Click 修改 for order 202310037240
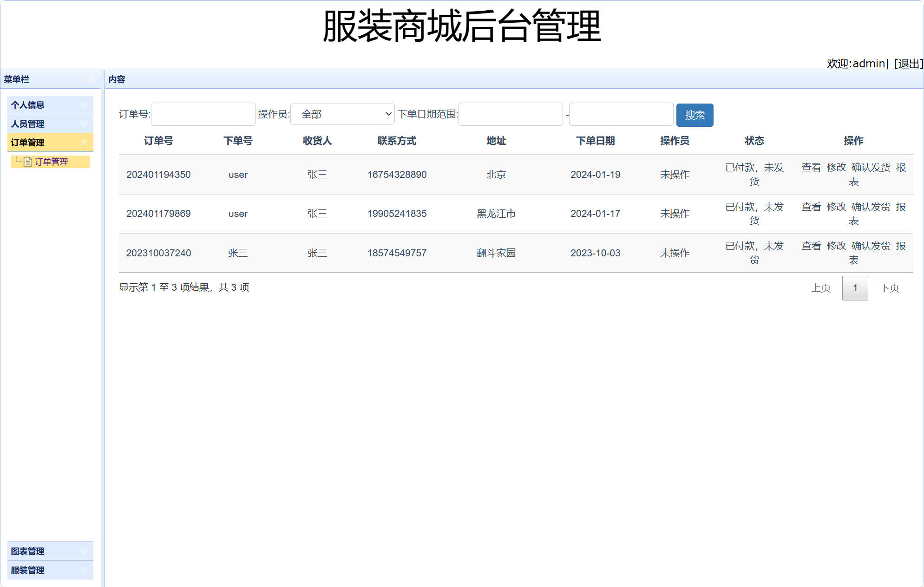This screenshot has width=924, height=587. [x=836, y=246]
